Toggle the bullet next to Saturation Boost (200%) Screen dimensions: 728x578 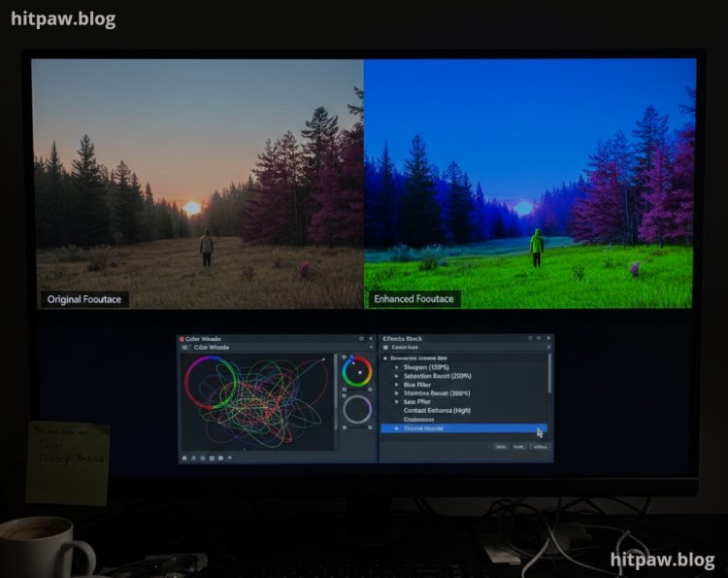point(396,376)
